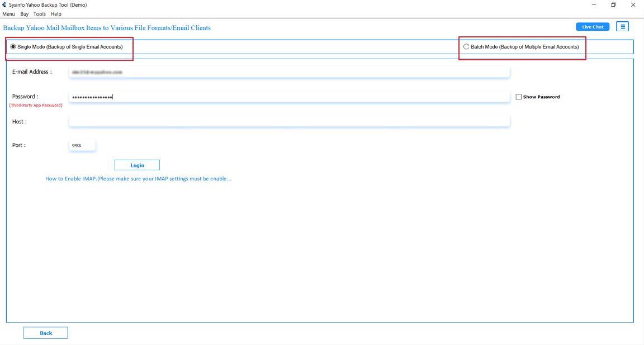Click the Backup Yahoo Mail Mailbox Items heading

[x=107, y=28]
